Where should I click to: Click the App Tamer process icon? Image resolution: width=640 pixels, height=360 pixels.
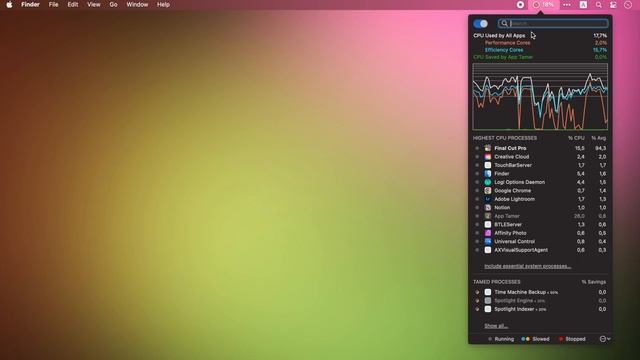[x=488, y=216]
